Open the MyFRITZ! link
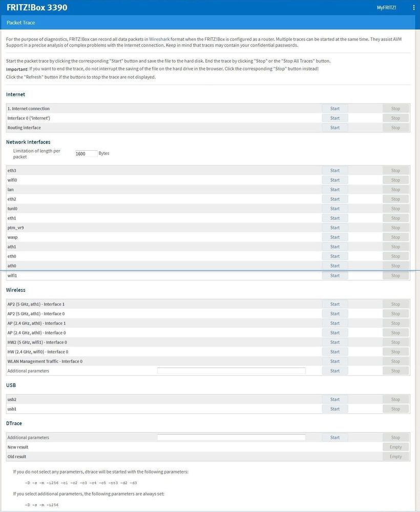This screenshot has height=512, width=420. coord(386,8)
